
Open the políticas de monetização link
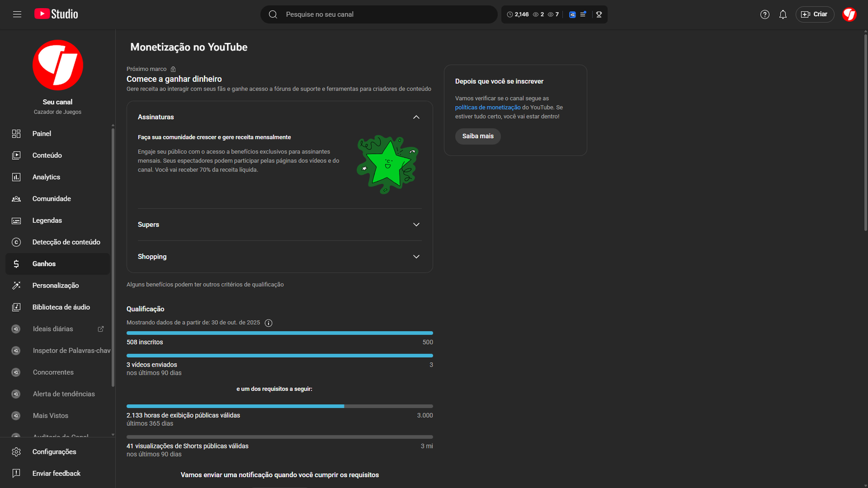[488, 107]
